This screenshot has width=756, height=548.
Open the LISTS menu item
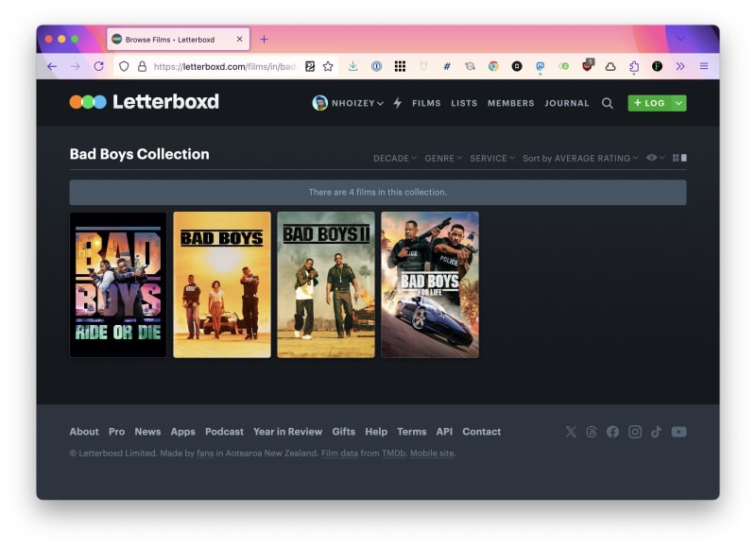(464, 103)
